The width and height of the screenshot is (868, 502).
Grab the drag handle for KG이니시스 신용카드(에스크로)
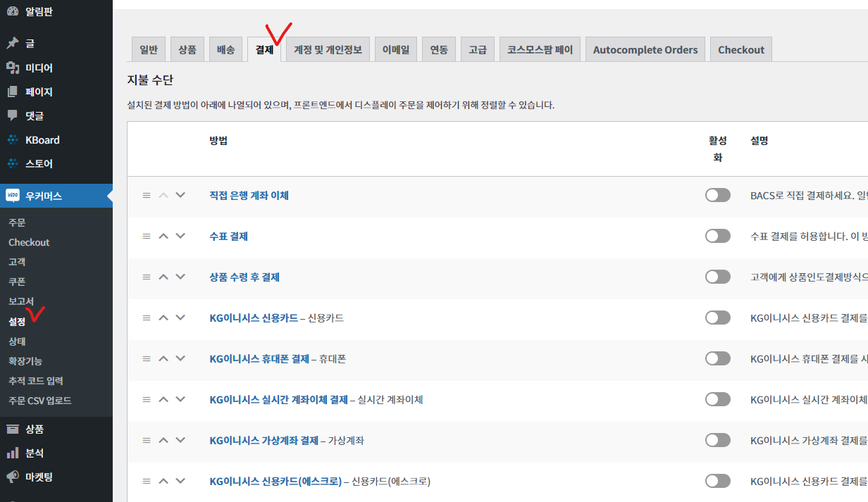(147, 481)
